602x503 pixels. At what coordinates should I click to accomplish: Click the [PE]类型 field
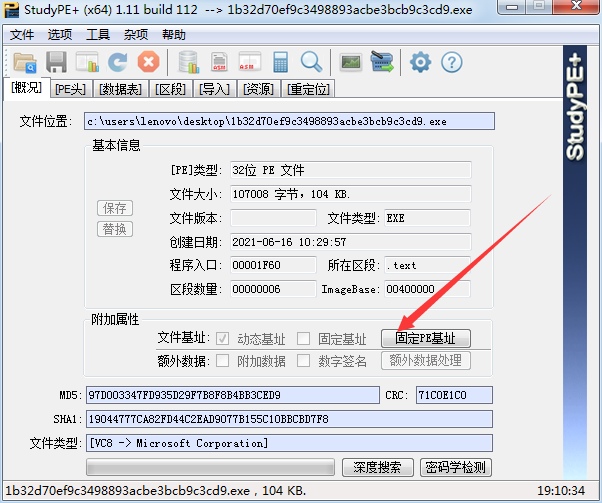350,170
